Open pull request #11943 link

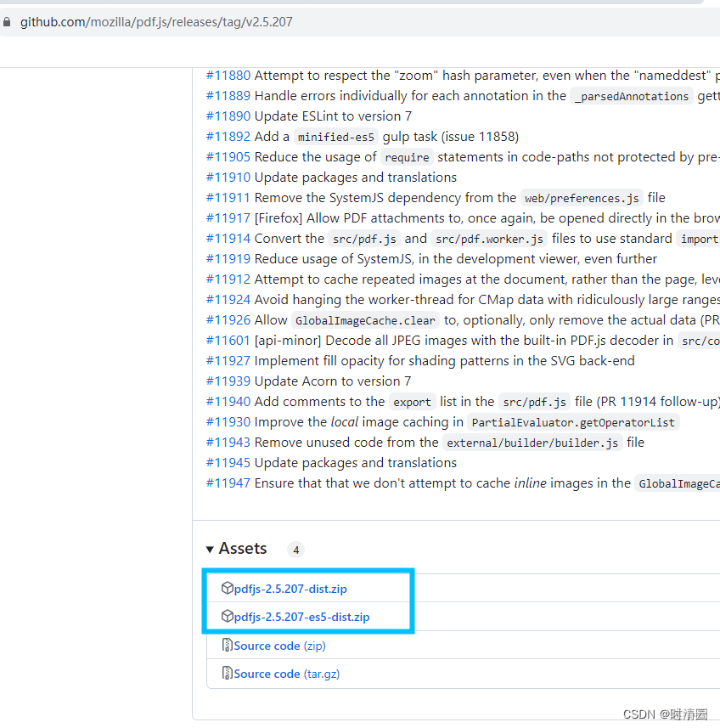click(x=228, y=443)
